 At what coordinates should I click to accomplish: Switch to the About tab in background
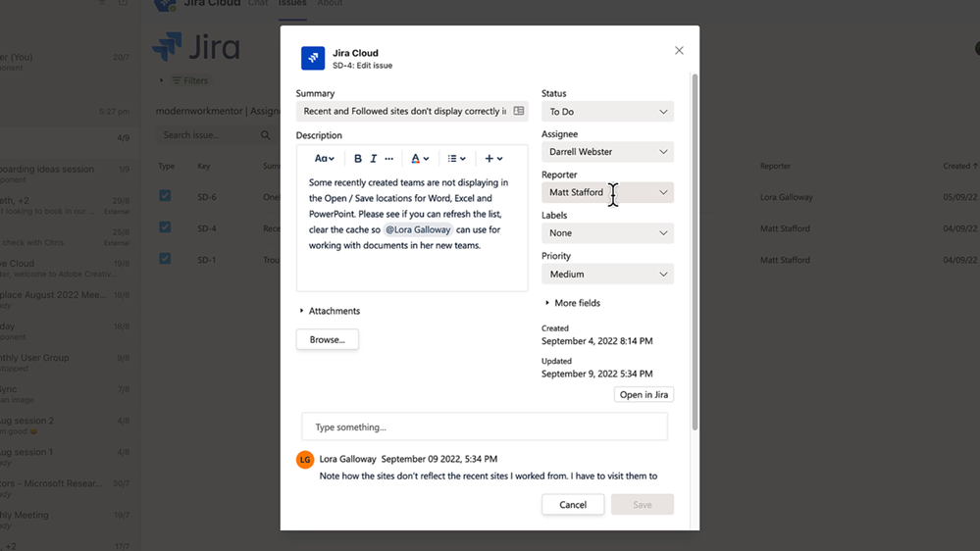pyautogui.click(x=330, y=4)
